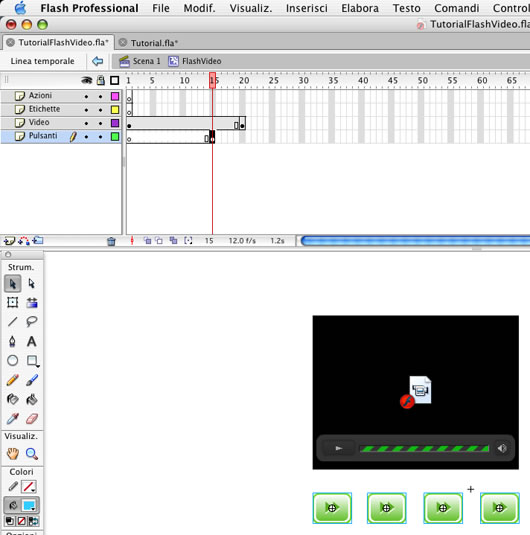Click the video player volume speaker icon
530x535 pixels.
(502, 448)
